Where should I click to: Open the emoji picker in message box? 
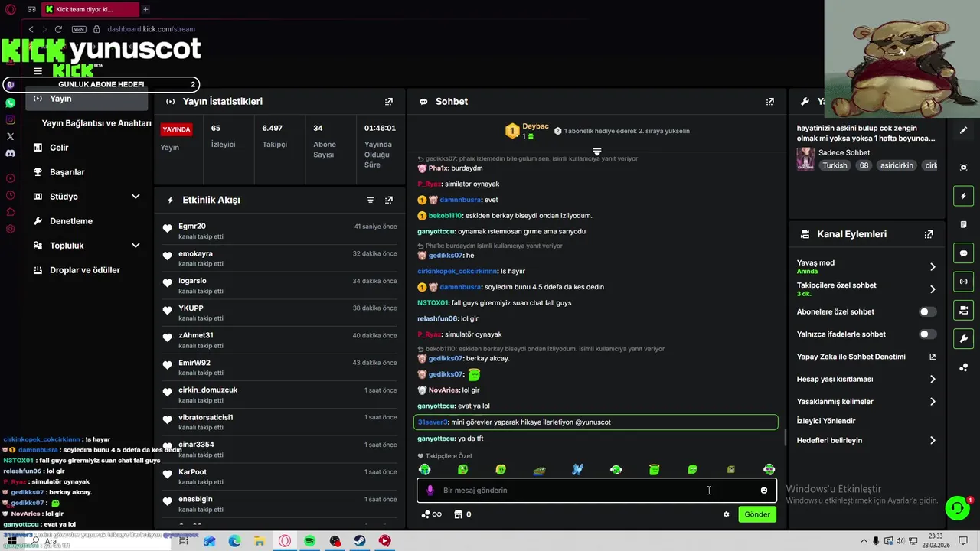[764, 491]
